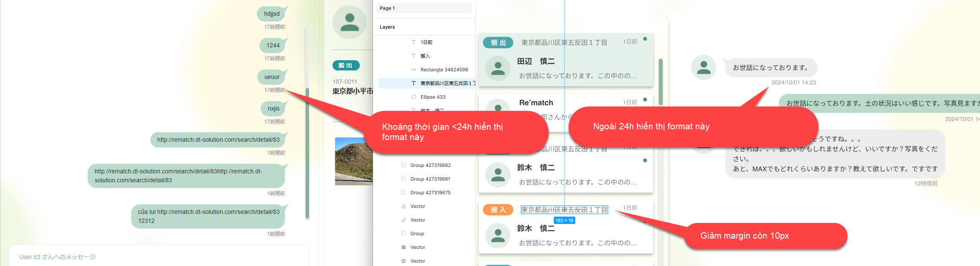Click the single rematch.dt-solution.com link message
980x266 pixels.
click(x=218, y=140)
